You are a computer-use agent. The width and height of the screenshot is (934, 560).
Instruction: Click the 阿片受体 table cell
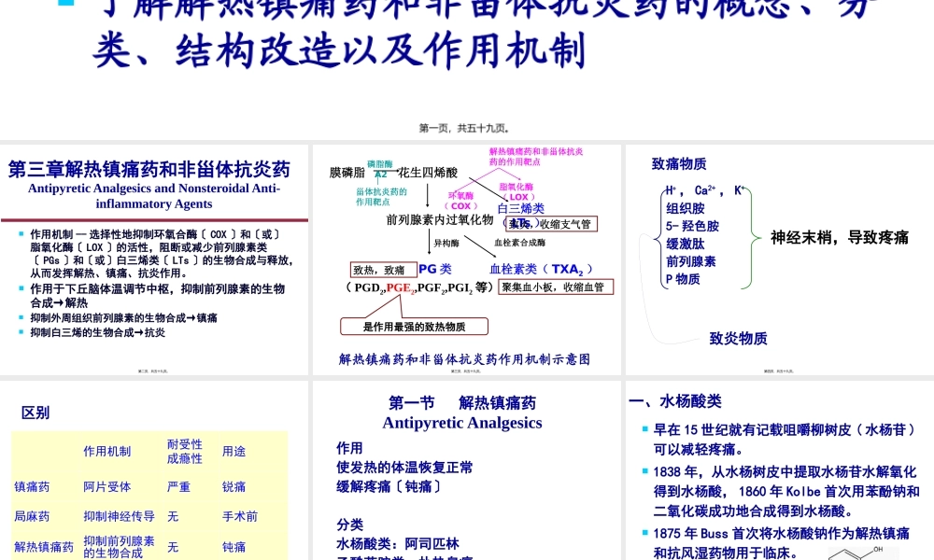107,487
